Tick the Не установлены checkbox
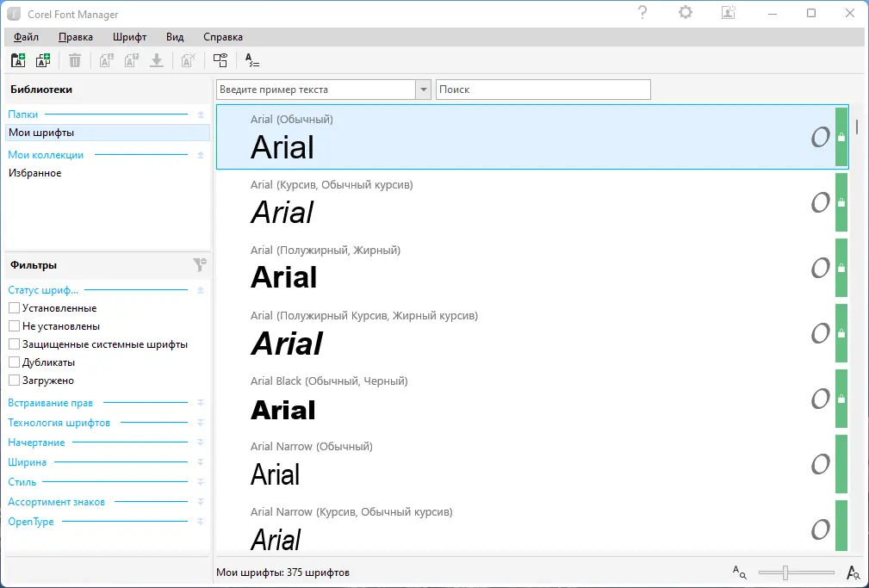The image size is (869, 588). point(14,326)
